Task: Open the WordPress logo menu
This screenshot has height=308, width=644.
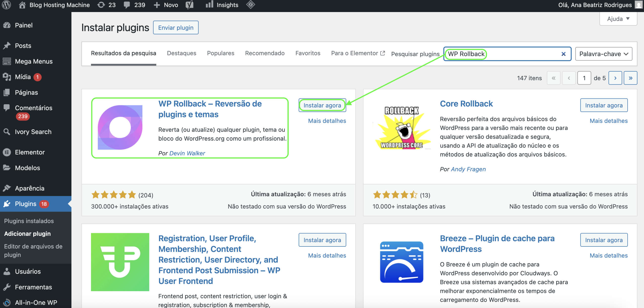Action: (7, 5)
